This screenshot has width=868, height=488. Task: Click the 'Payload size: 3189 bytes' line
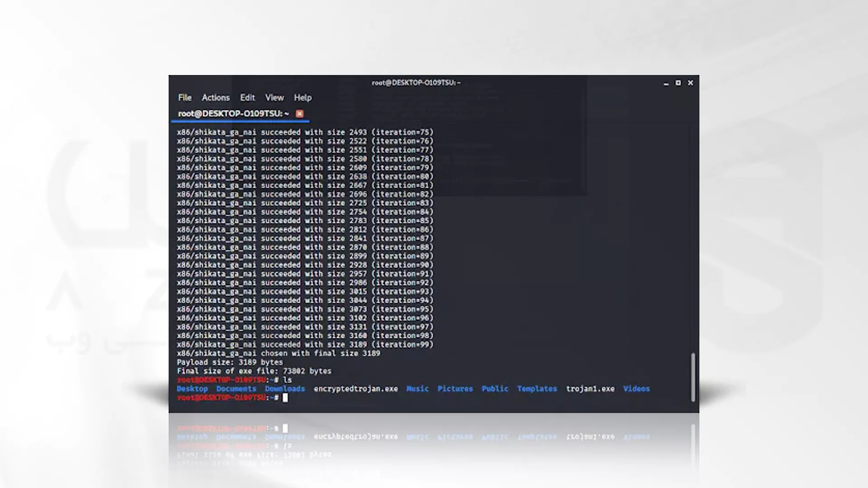[x=230, y=362]
